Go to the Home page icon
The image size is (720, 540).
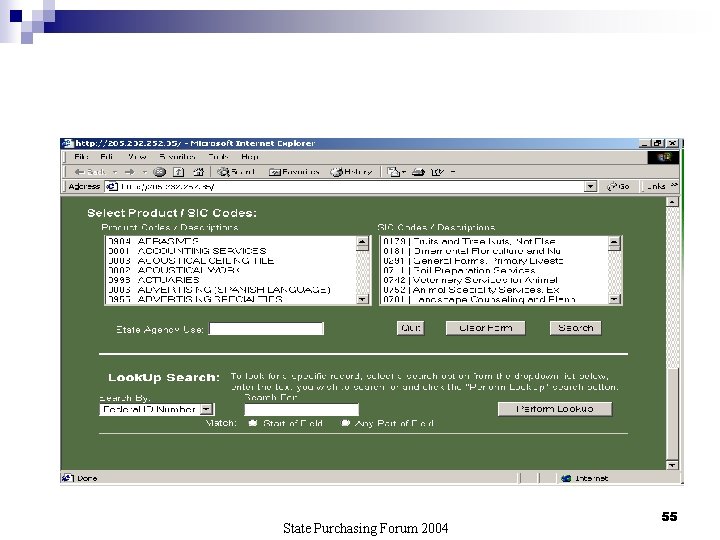click(x=198, y=172)
